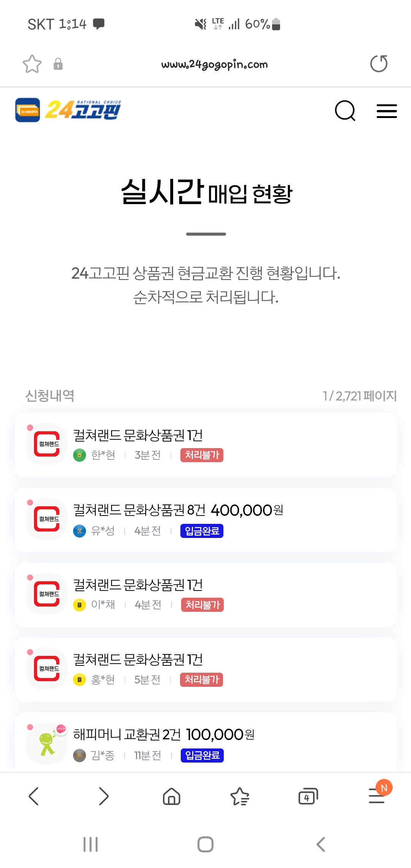
Task: Select the 해피머니 교환권 2건 entry
Action: tap(206, 742)
